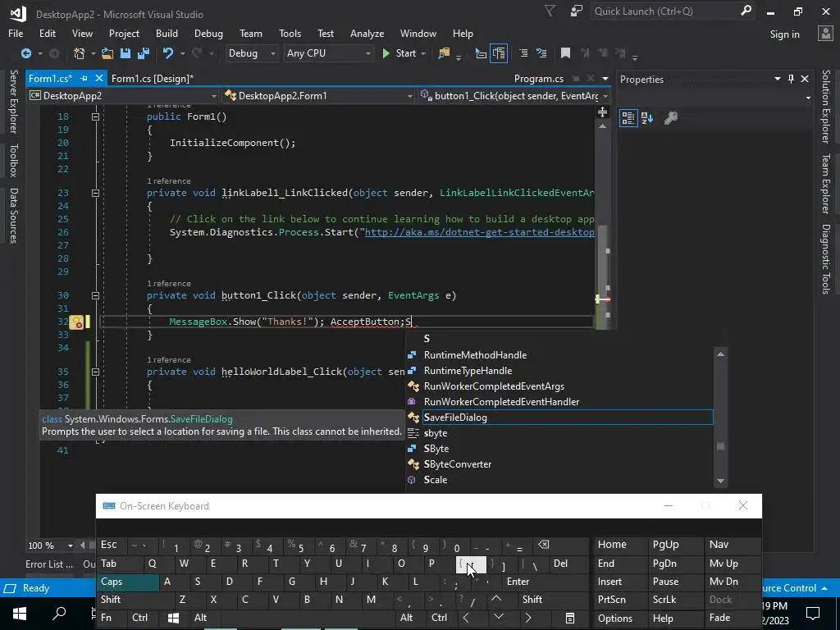This screenshot has width=840, height=630.
Task: Switch to the Form1.cs [Design] tab
Action: point(152,78)
